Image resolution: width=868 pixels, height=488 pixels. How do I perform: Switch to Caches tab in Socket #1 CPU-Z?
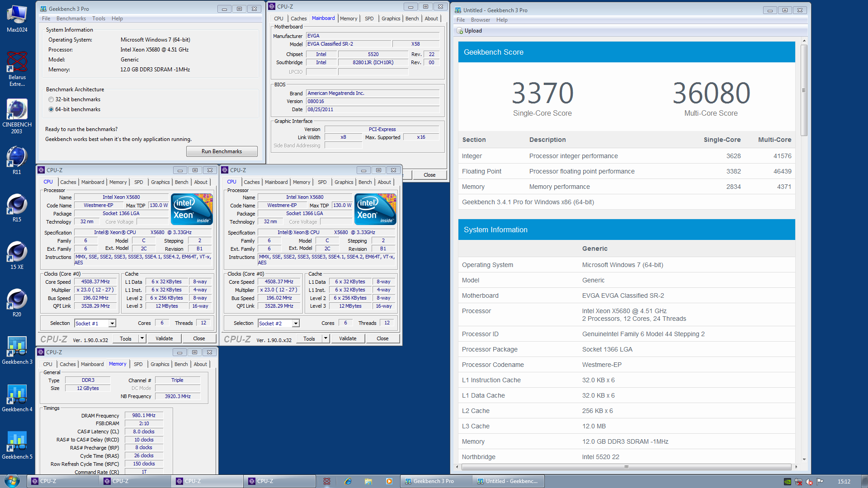pos(68,182)
